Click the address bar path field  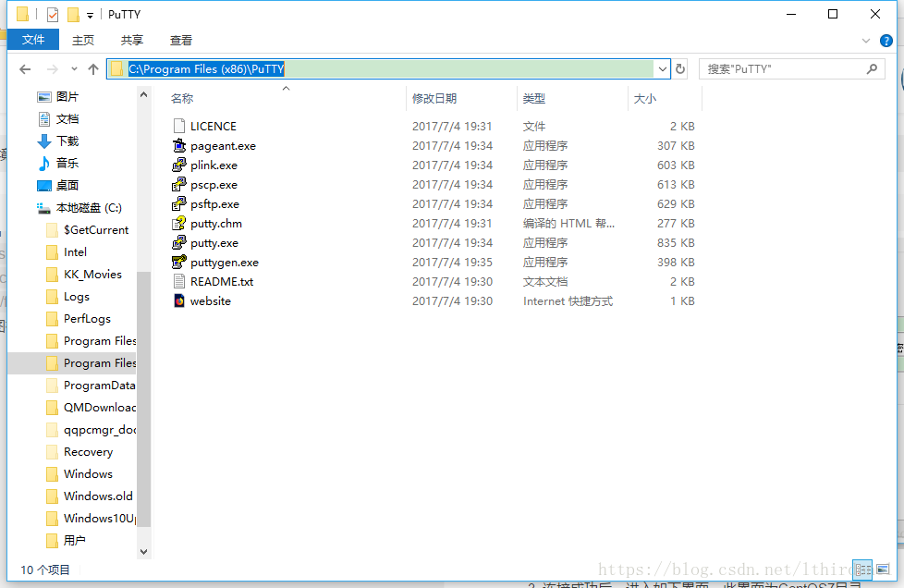click(381, 69)
